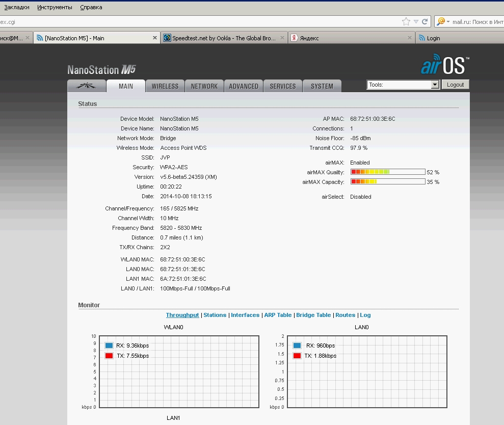
Task: Switch to the NETWORK tab
Action: pos(204,86)
